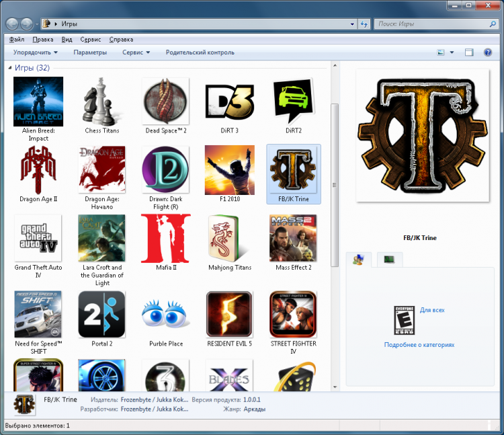This screenshot has height=435, width=504.
Task: Click the search magnifier icon
Action: [x=493, y=24]
